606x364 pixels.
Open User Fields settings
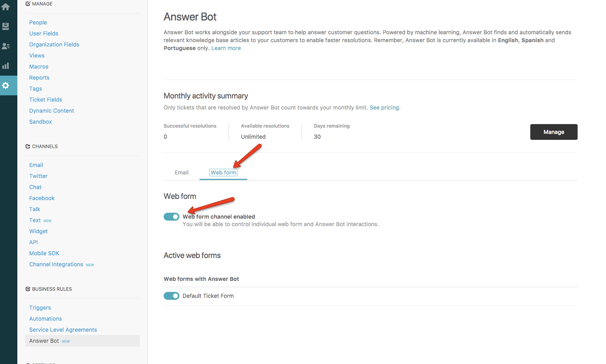44,33
